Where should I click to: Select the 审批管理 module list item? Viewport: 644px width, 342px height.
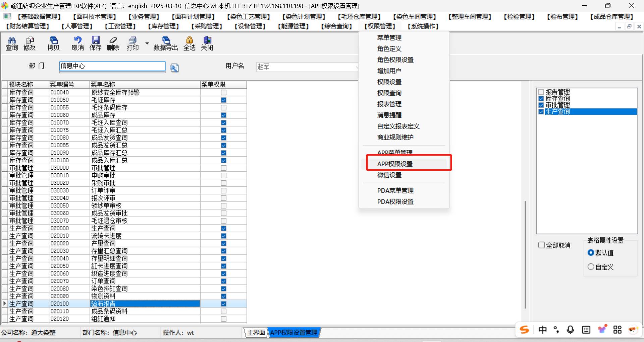click(x=558, y=105)
